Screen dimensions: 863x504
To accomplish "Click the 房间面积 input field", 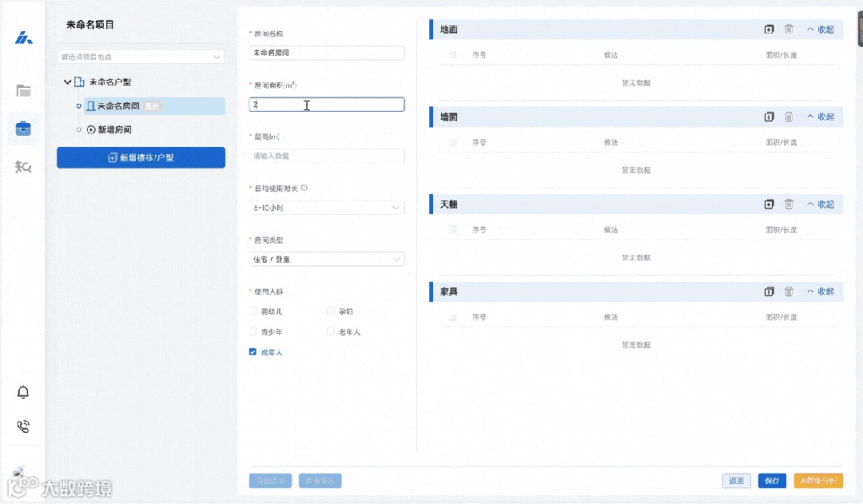I will [x=326, y=105].
